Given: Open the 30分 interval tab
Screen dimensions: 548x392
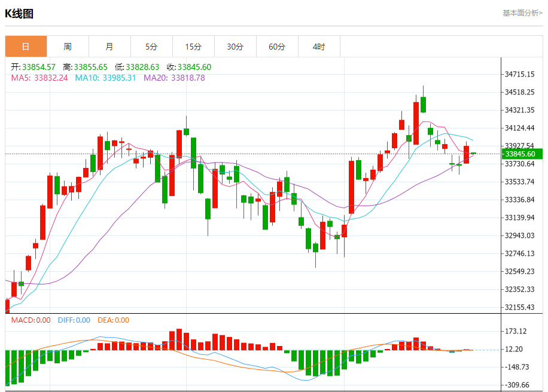Looking at the screenshot, I should point(235,47).
